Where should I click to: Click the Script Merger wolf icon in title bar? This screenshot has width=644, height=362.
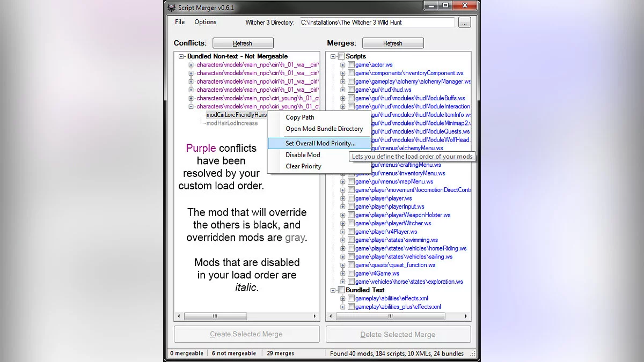[172, 8]
